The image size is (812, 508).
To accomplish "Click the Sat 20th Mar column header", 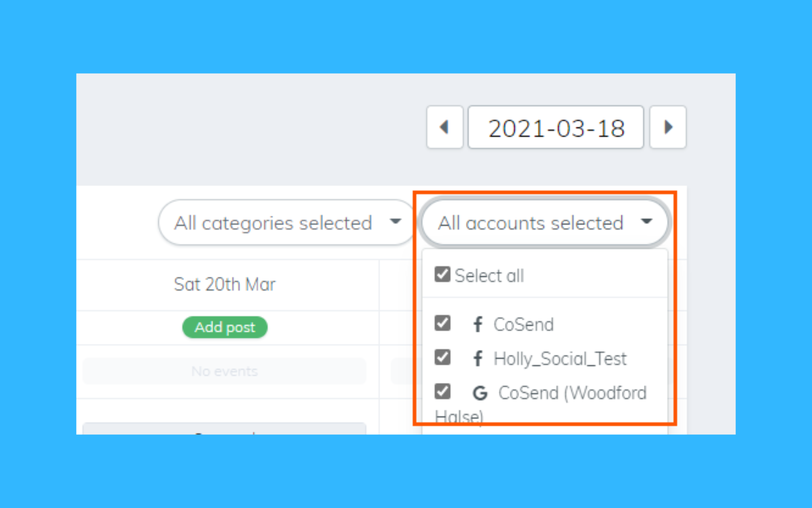I will click(225, 284).
